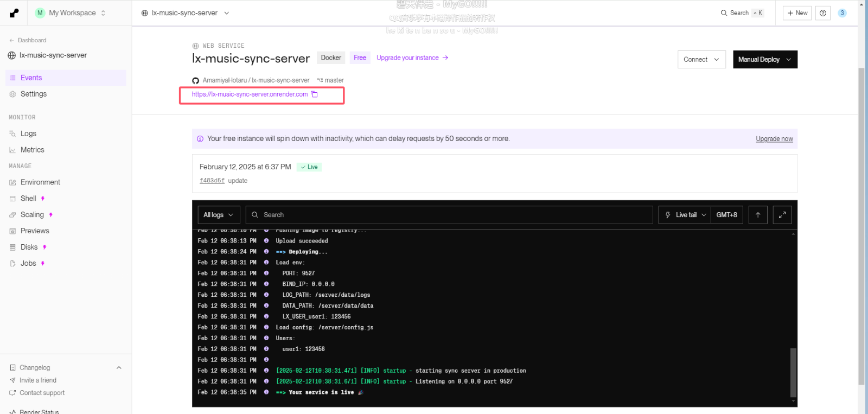Click the info icon in the free instance banner
Screen dimensions: 868x414
pyautogui.click(x=200, y=139)
